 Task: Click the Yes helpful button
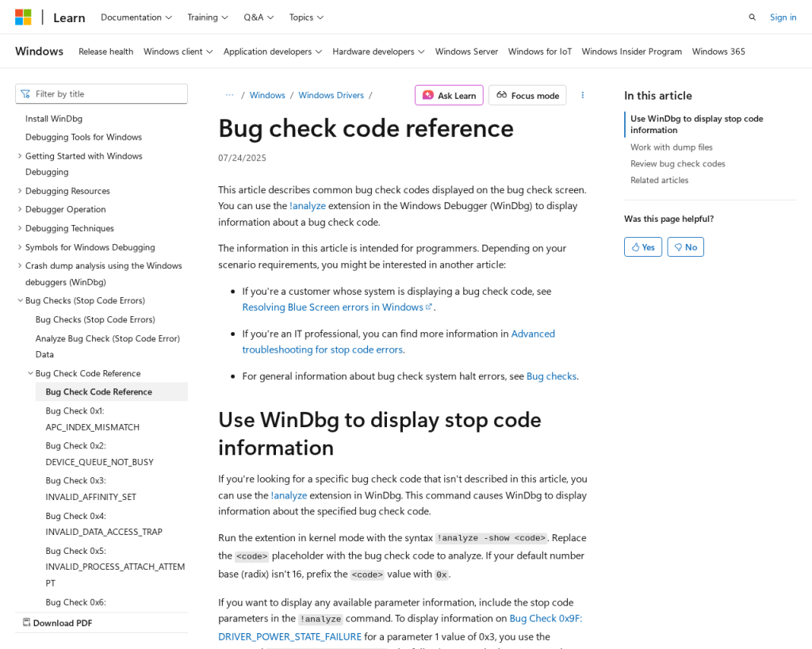point(642,247)
